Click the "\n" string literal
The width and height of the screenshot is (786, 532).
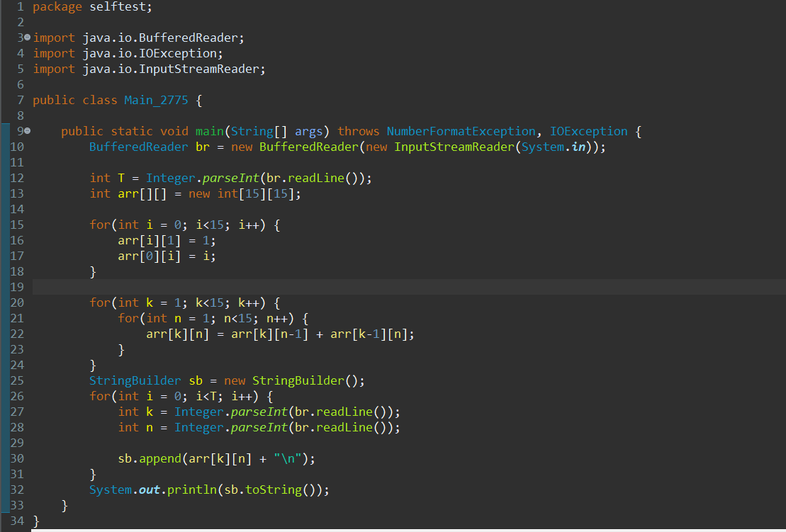point(288,458)
